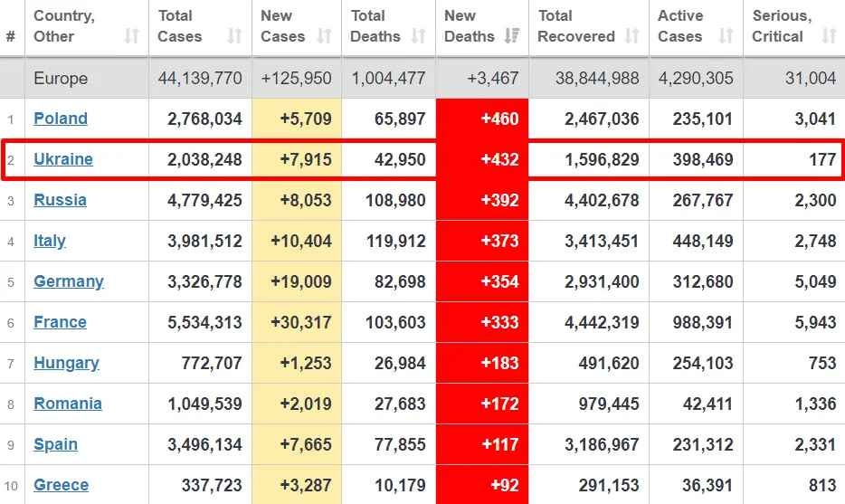Open the Romania country link
845x504 pixels.
(67, 404)
